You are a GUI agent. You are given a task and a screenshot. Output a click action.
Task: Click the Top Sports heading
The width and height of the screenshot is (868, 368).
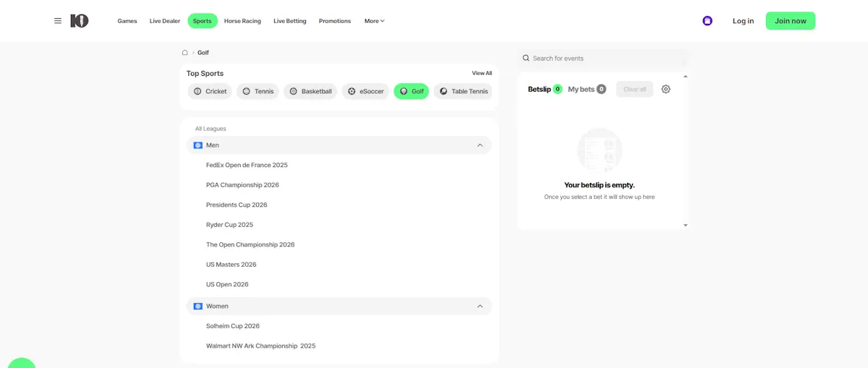205,73
